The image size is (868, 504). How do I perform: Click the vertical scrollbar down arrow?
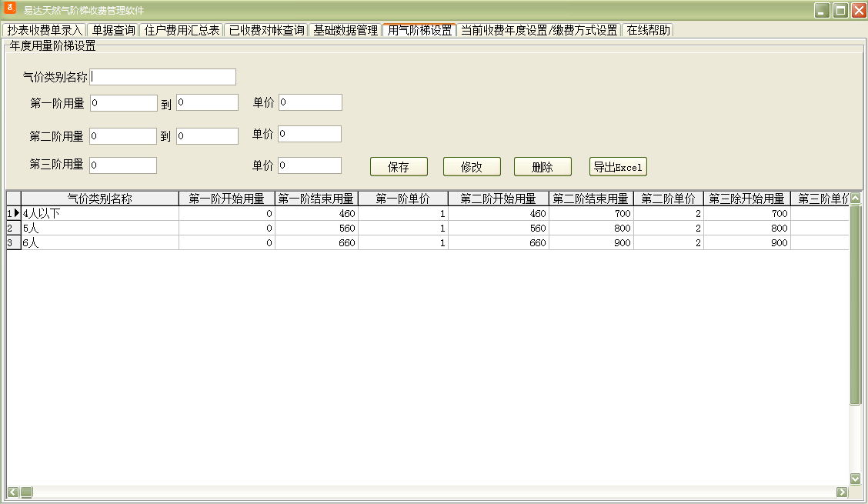coord(855,479)
